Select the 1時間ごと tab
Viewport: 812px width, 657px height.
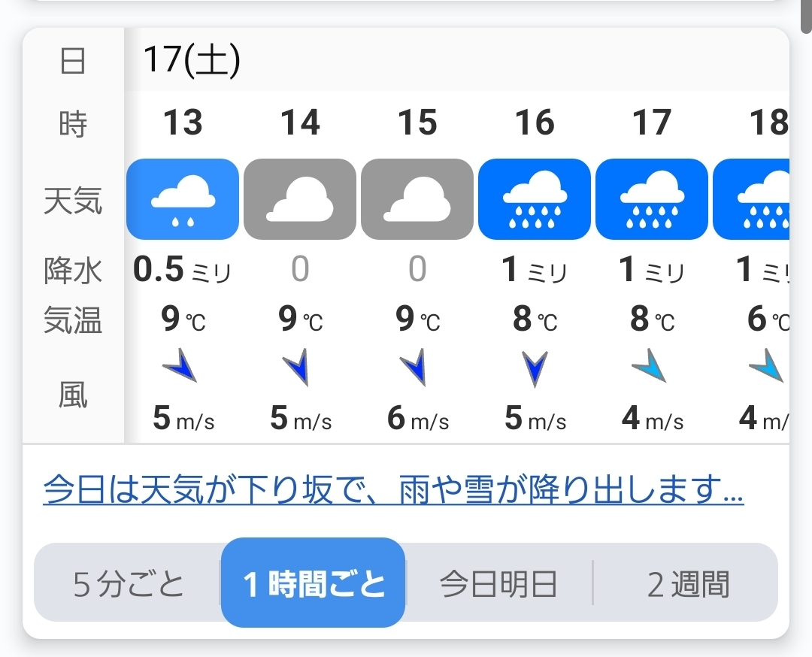[x=314, y=583]
